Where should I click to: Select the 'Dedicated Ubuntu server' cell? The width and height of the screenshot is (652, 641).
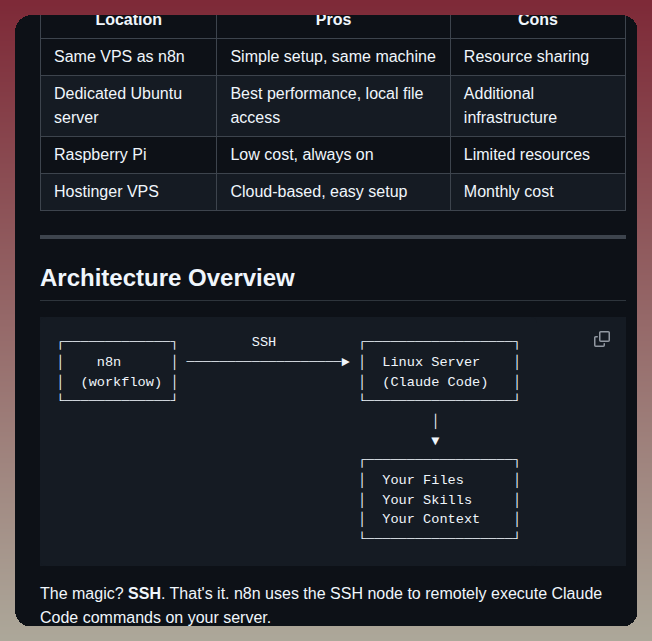coord(128,106)
